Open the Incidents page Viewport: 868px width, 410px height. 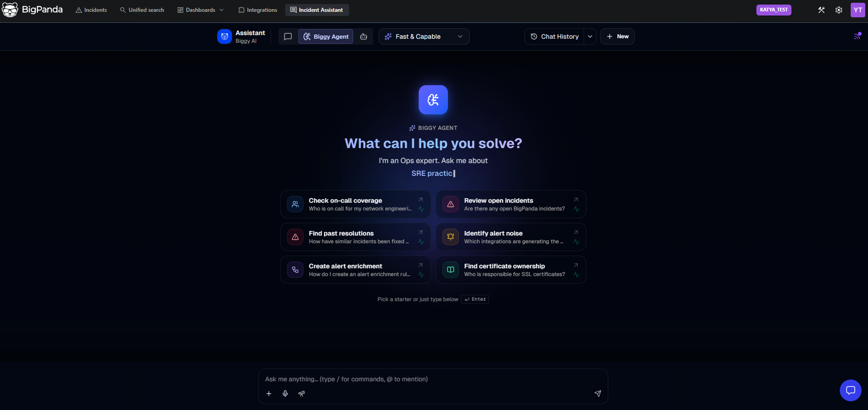[91, 10]
